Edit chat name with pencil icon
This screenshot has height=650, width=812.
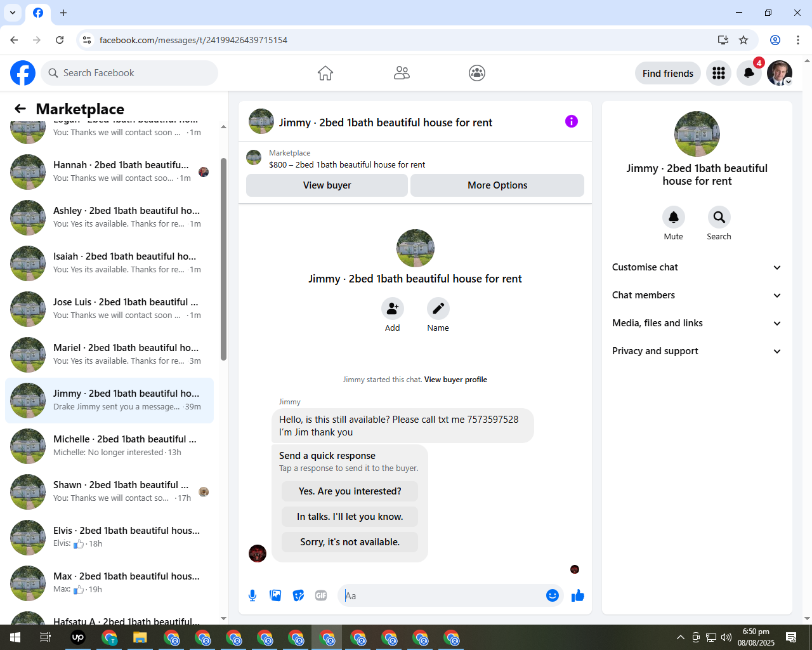(x=438, y=308)
